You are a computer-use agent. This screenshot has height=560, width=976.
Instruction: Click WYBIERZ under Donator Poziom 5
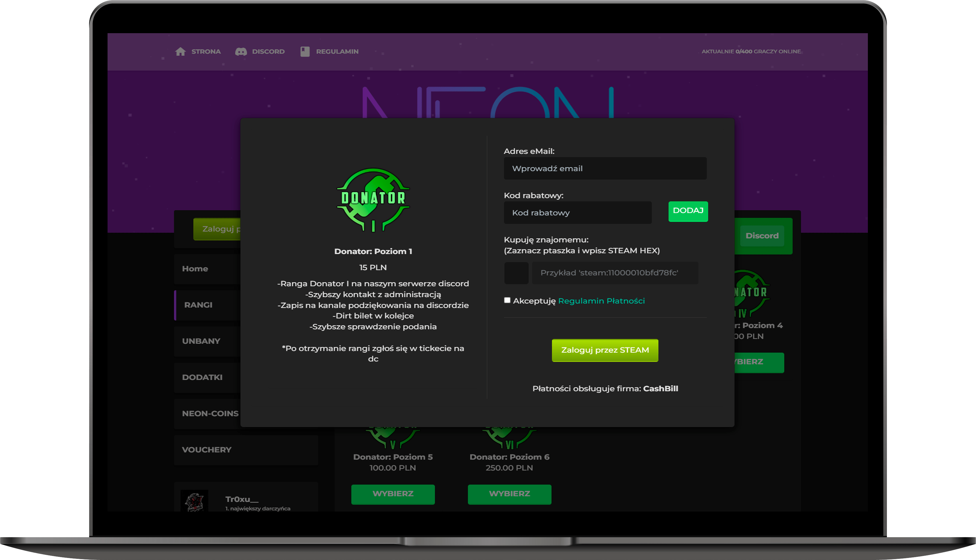click(393, 494)
